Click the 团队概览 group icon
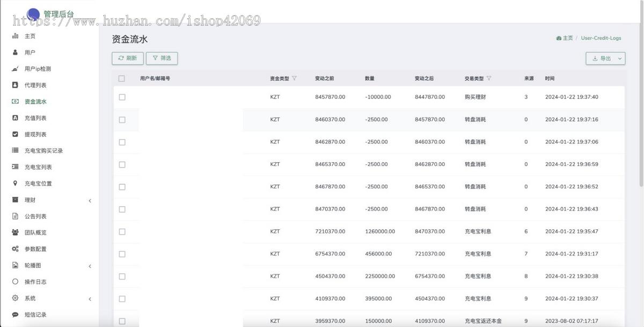The image size is (644, 327). coord(15,232)
